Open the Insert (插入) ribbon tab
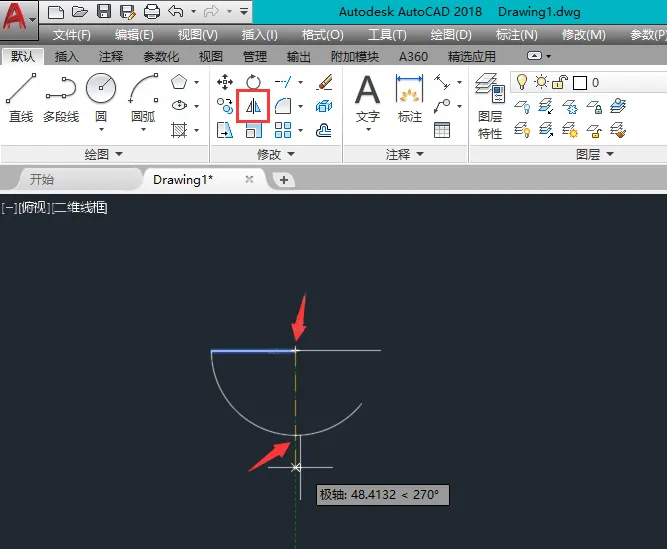Screen dimensions: 667x549 point(66,57)
